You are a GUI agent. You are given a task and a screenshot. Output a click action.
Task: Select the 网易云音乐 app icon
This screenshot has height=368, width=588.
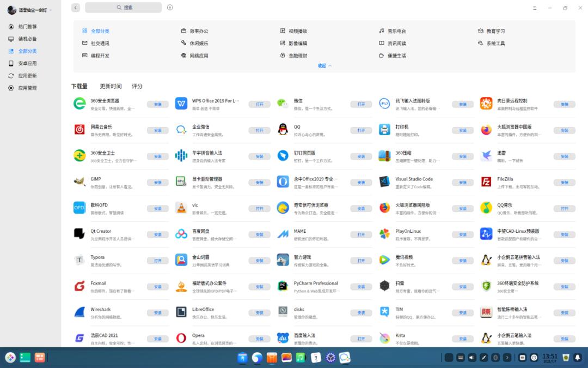(x=79, y=130)
